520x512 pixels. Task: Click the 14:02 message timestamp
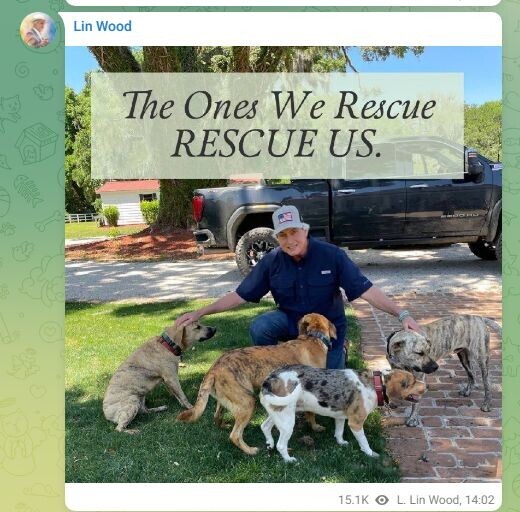(x=480, y=500)
